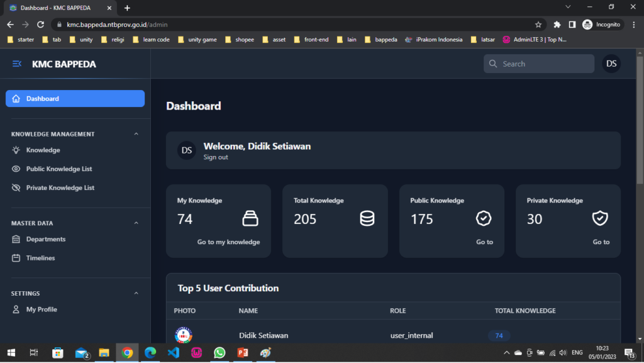Image resolution: width=644 pixels, height=363 pixels.
Task: Open the Departments master data page
Action: click(45, 240)
